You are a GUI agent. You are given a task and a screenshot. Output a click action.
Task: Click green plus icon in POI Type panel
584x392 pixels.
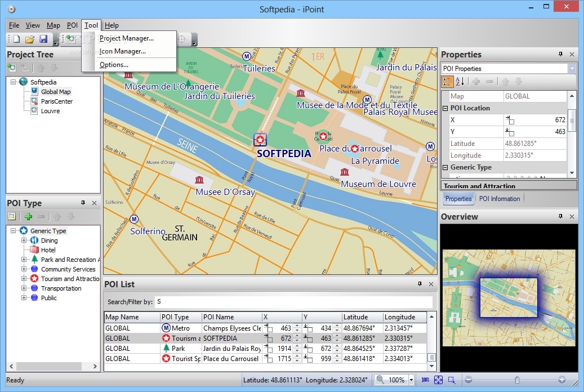(x=28, y=217)
